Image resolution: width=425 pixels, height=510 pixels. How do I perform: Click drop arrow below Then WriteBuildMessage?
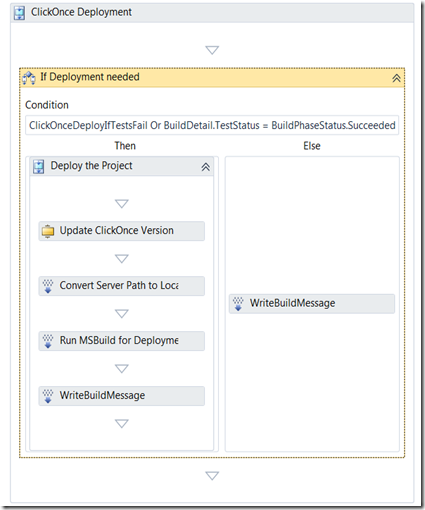(122, 424)
